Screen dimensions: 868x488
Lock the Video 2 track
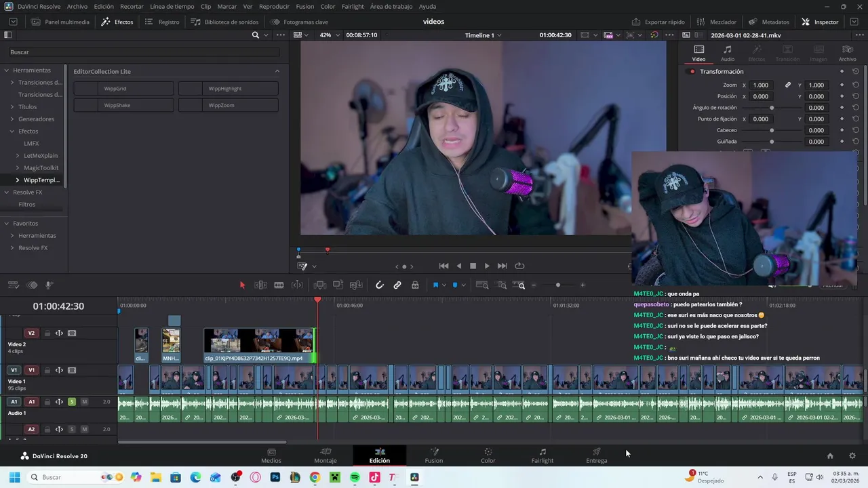tap(47, 333)
